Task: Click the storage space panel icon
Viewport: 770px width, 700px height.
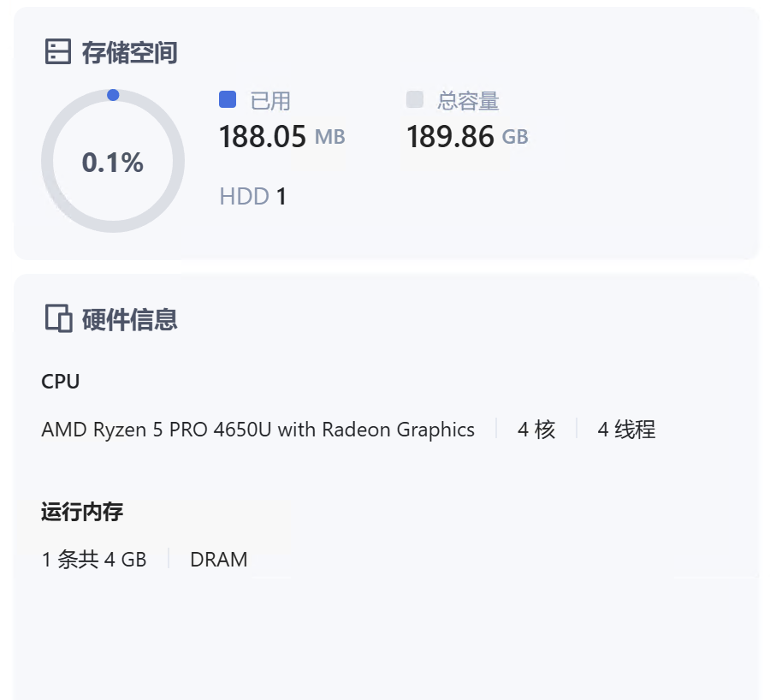Action: 57,51
